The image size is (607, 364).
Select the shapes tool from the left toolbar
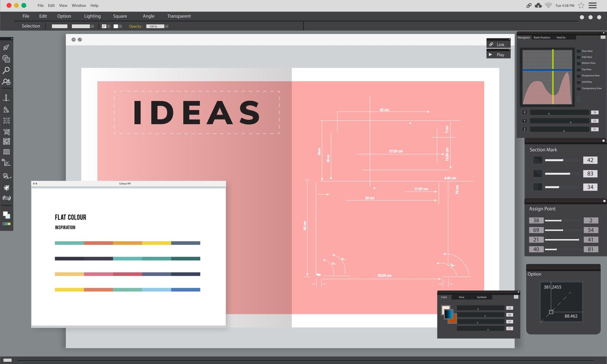point(6,59)
